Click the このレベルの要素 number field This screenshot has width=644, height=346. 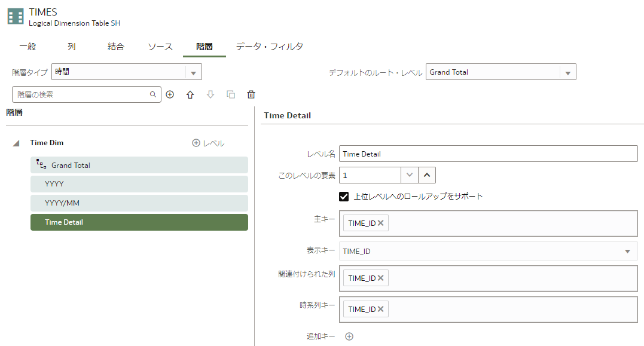tap(370, 175)
